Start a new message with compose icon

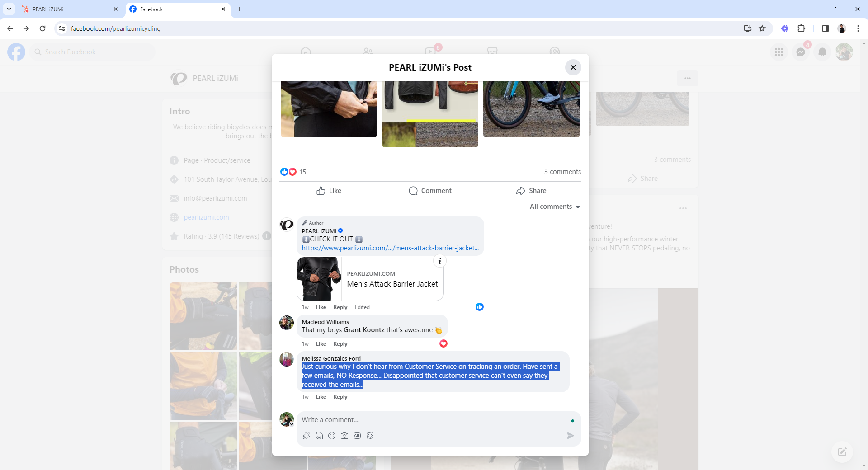click(x=842, y=452)
